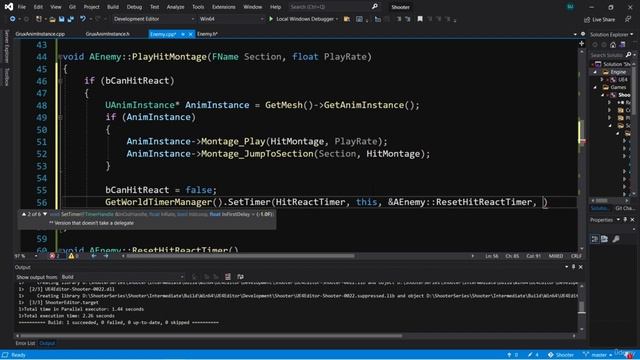The image size is (640, 360).
Task: Click the Undo icon
Action: (83, 19)
